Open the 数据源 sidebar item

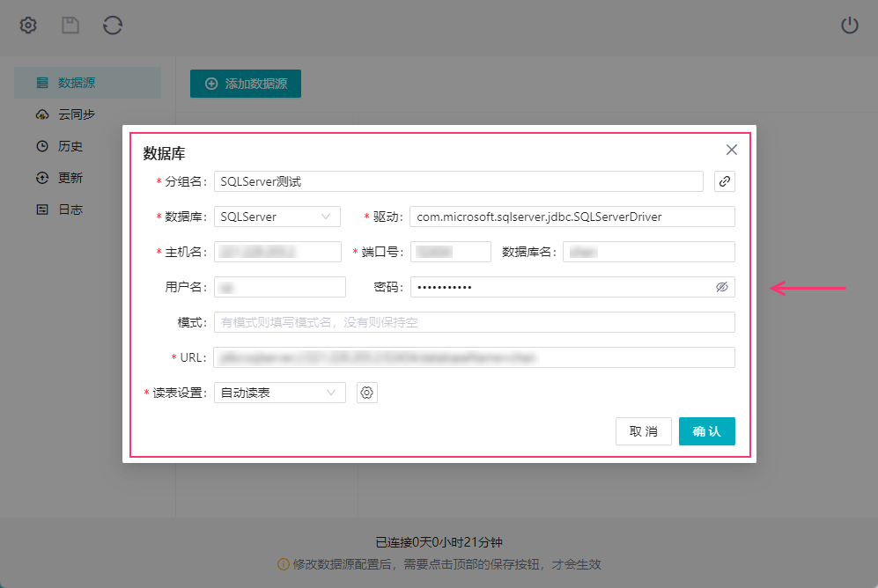click(87, 83)
